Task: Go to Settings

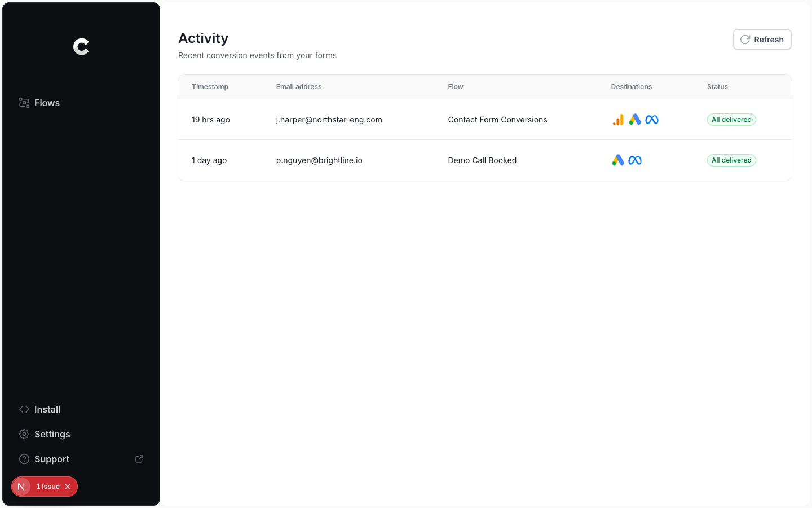Action: tap(81, 434)
